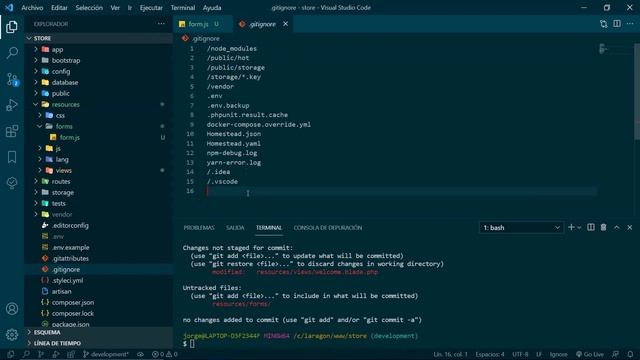Open the Editar menu

[59, 8]
